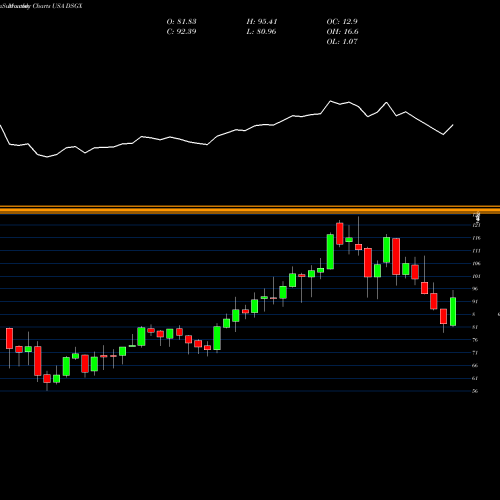The image size is (500, 500).
Task: Click the open value 'O: 81.83'
Action: click(181, 22)
